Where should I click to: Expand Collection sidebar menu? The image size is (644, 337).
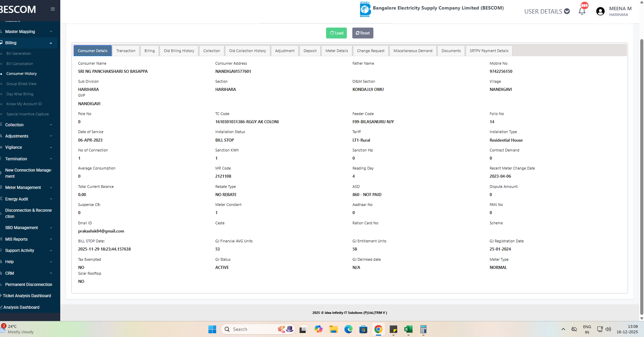coord(28,125)
